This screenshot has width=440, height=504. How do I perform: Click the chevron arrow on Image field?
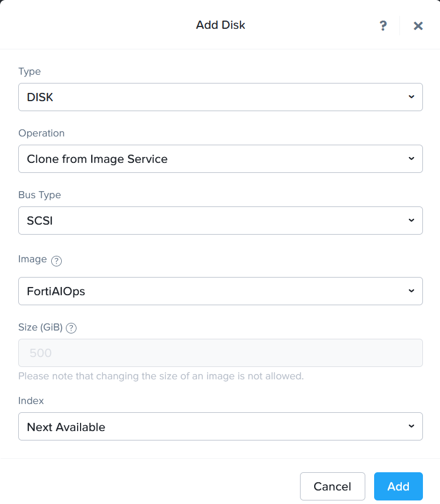coord(411,291)
